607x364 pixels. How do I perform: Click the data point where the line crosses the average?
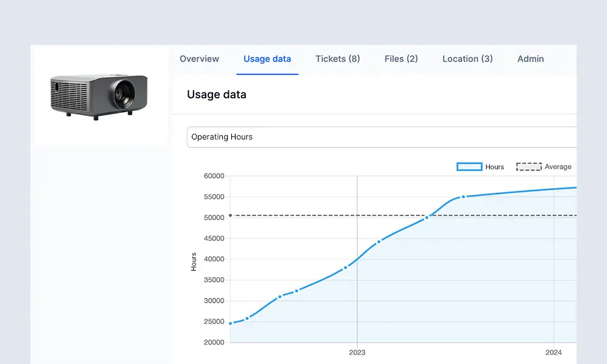[x=427, y=218]
